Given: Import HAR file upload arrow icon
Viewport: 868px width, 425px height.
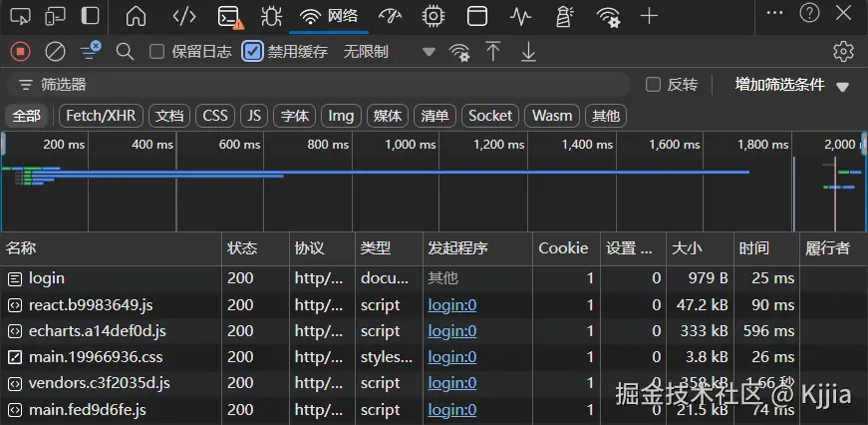Looking at the screenshot, I should 492,52.
